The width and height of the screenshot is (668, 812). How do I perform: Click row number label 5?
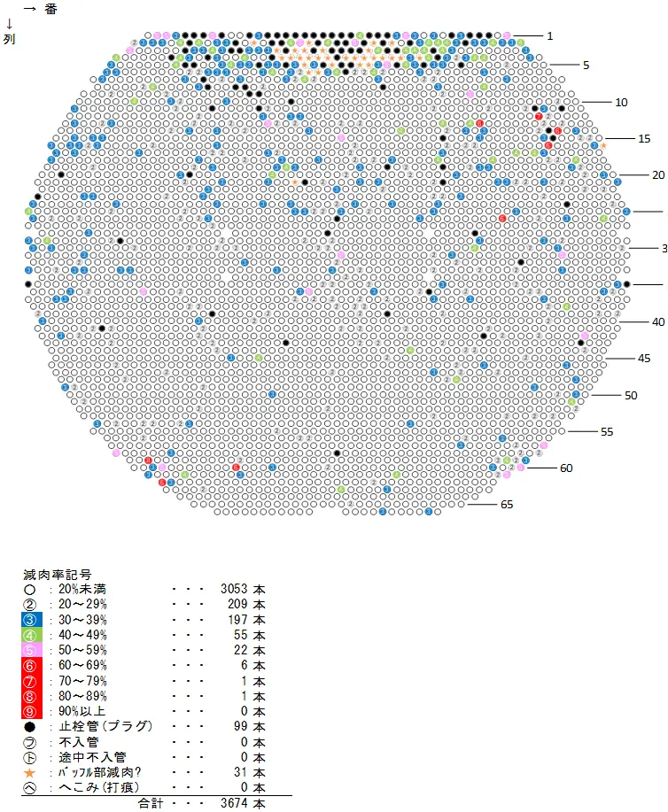click(x=586, y=66)
